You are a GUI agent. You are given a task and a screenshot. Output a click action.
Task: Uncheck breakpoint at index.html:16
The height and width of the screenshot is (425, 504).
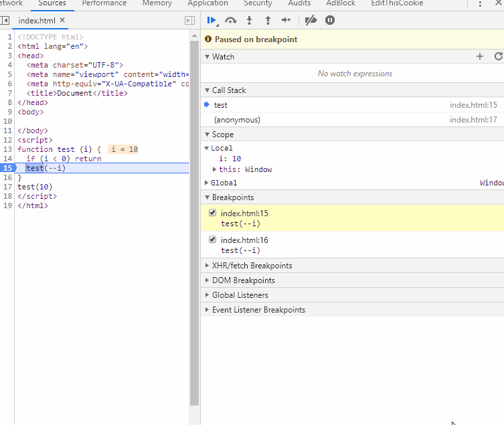[x=212, y=240]
